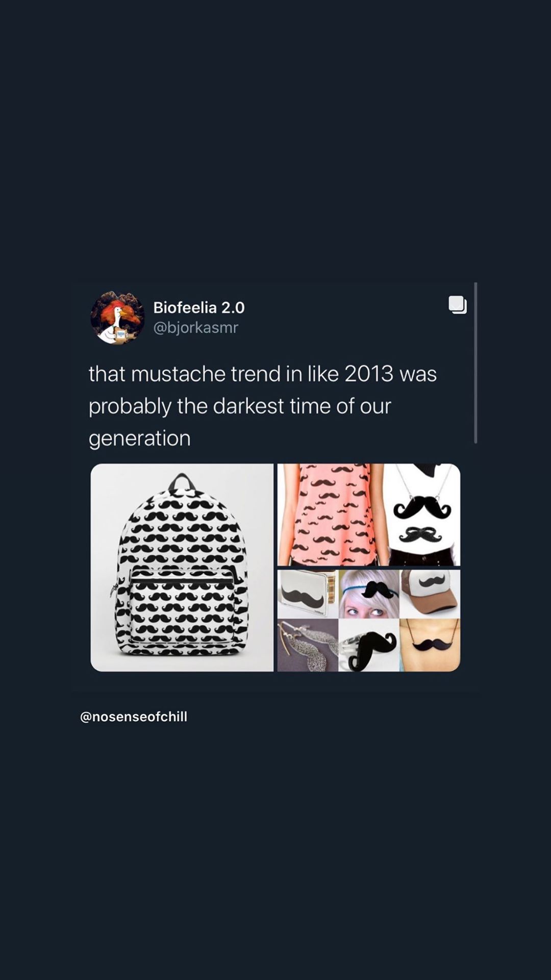Open the Biofeelia 2.0 profile avatar
The image size is (551, 980).
point(117,317)
